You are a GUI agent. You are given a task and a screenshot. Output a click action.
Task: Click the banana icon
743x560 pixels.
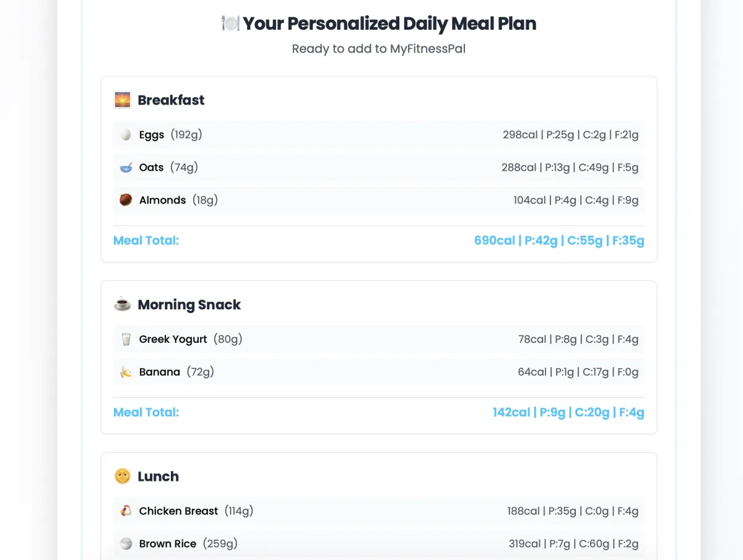click(126, 372)
